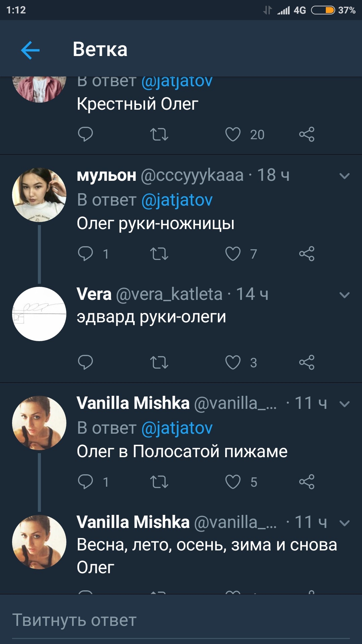362x644 pixels.
Task: Open the Vera @vera_katleta profile name
Action: 94,294
